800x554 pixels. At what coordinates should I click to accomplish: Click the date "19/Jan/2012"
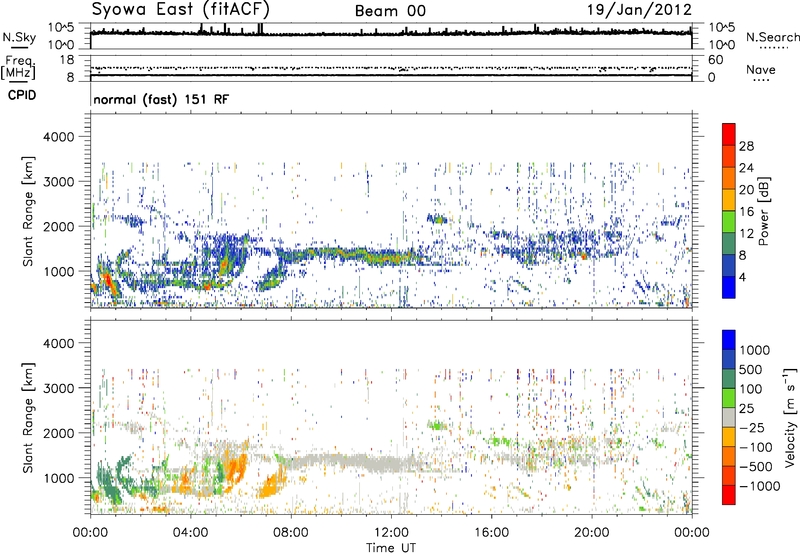pyautogui.click(x=639, y=9)
